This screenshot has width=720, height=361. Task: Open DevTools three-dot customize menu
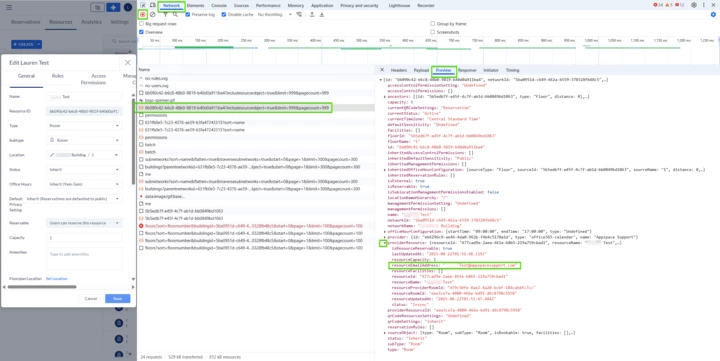[704, 6]
